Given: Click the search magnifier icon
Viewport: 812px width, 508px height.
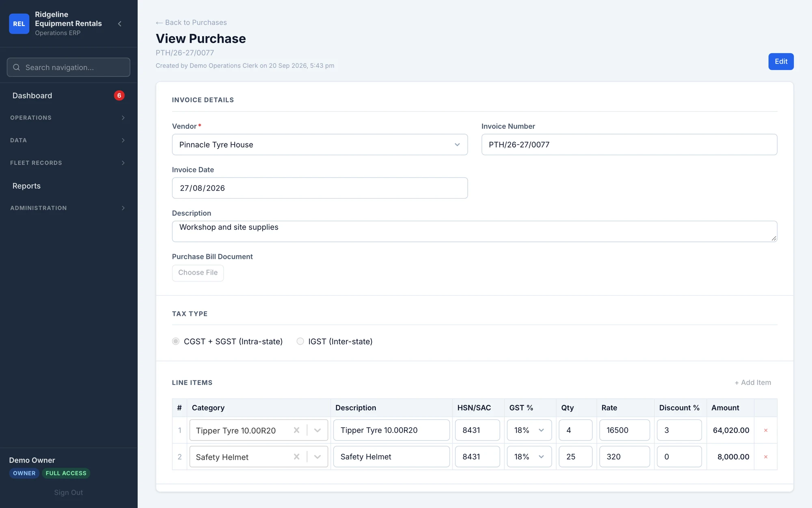Looking at the screenshot, I should pos(17,67).
